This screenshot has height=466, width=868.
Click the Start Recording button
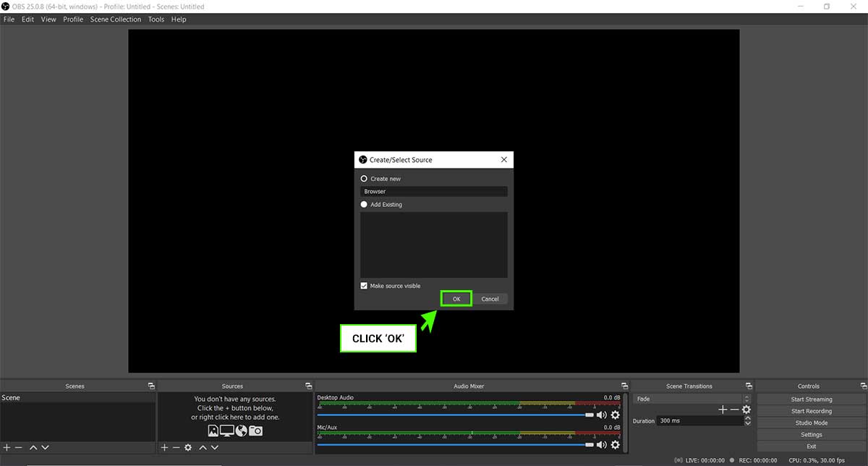coord(812,411)
